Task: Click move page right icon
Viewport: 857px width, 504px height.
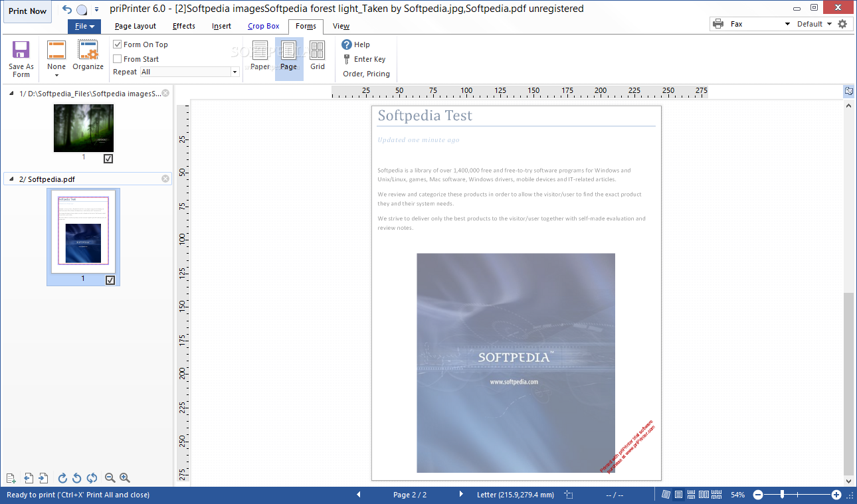Action: coord(43,478)
